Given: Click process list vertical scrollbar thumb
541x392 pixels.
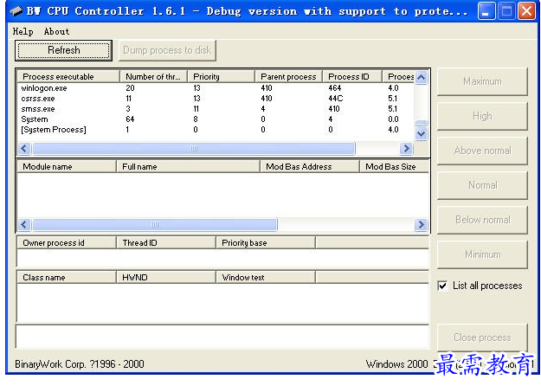Looking at the screenshot, I should pyautogui.click(x=421, y=123).
